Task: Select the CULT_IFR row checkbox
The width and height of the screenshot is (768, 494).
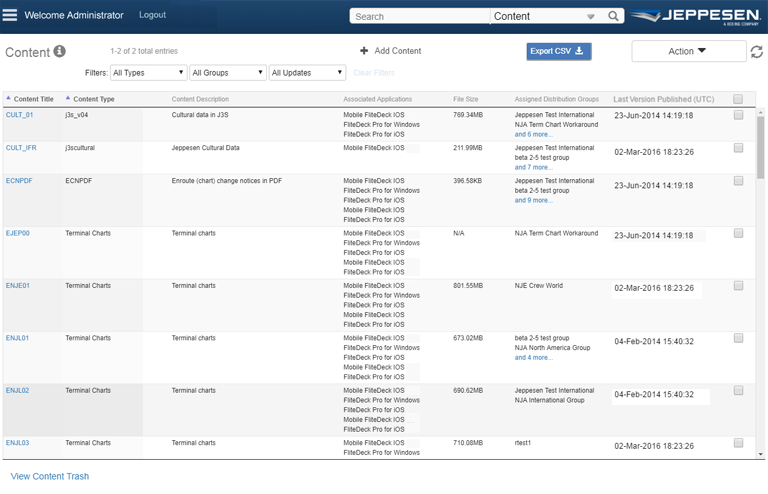Action: pyautogui.click(x=738, y=148)
